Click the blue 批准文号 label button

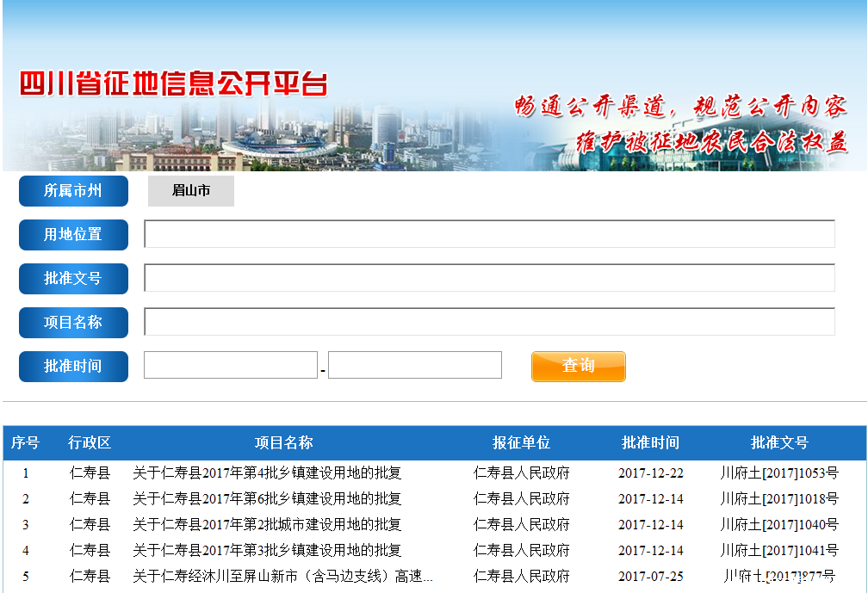[73, 278]
